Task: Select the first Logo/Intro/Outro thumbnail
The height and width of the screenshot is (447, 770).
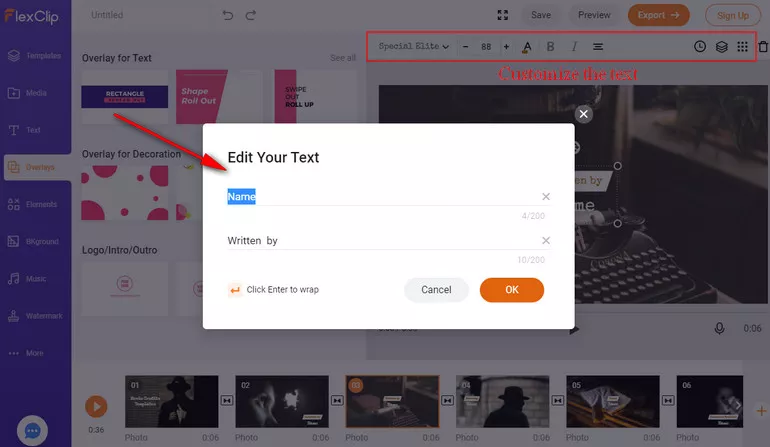Action: 125,289
